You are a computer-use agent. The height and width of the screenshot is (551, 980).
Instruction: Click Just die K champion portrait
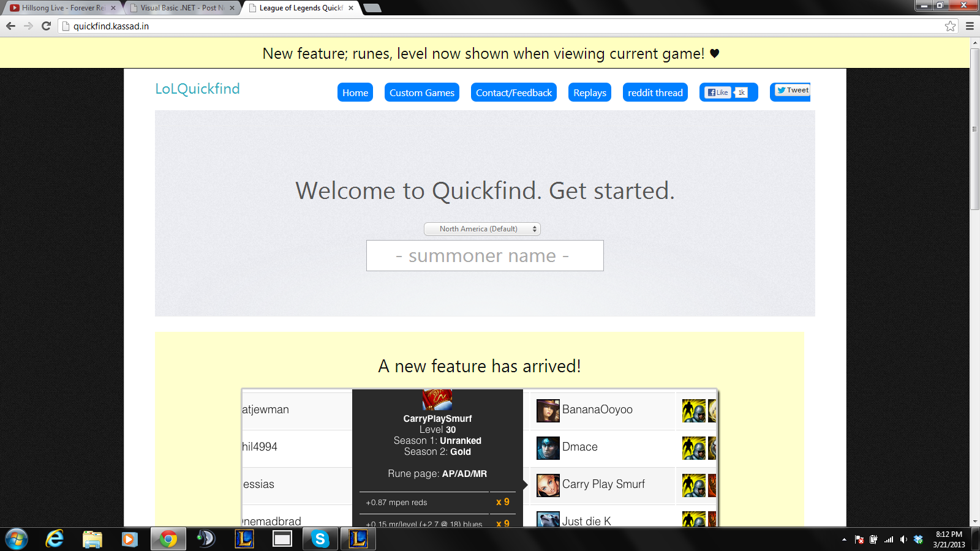(x=548, y=519)
